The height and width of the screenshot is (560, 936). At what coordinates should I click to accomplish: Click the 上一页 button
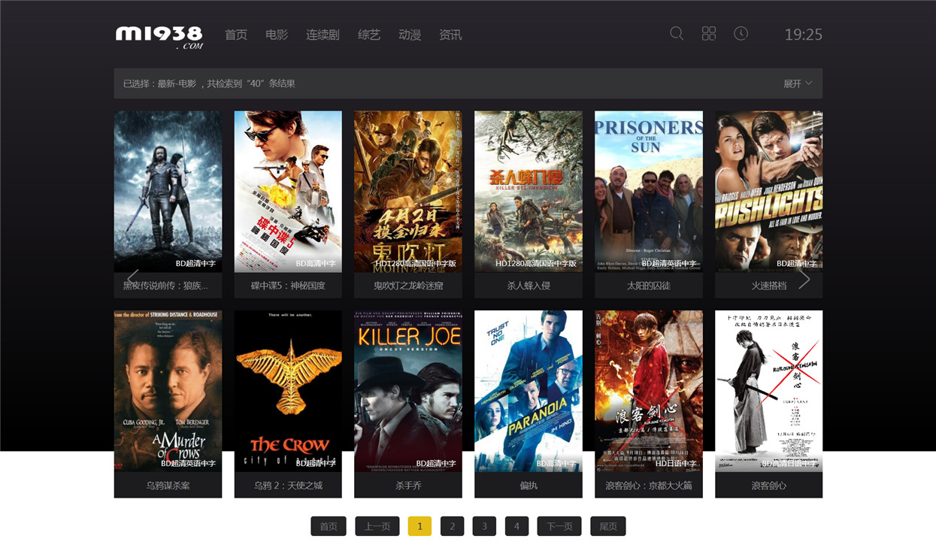coord(377,526)
